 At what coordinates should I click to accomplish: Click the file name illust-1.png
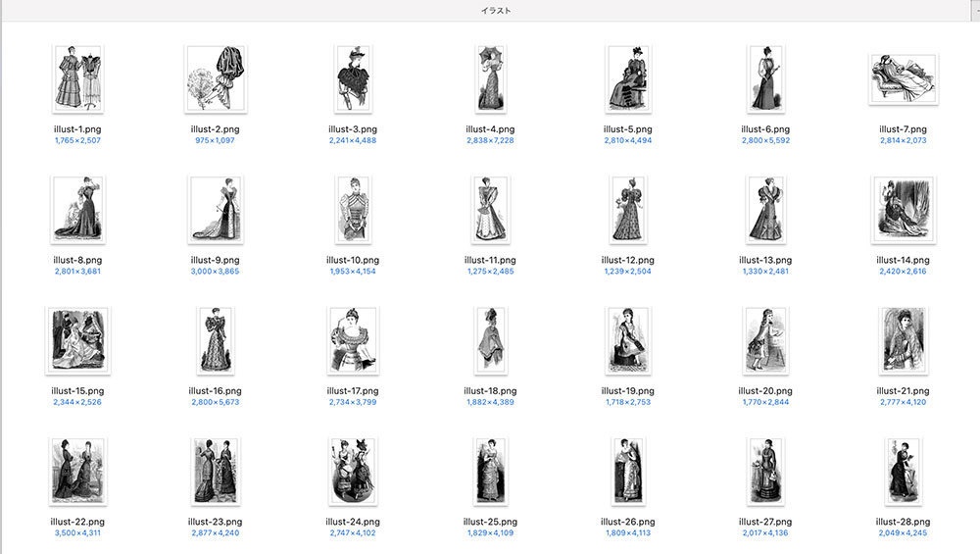click(77, 129)
